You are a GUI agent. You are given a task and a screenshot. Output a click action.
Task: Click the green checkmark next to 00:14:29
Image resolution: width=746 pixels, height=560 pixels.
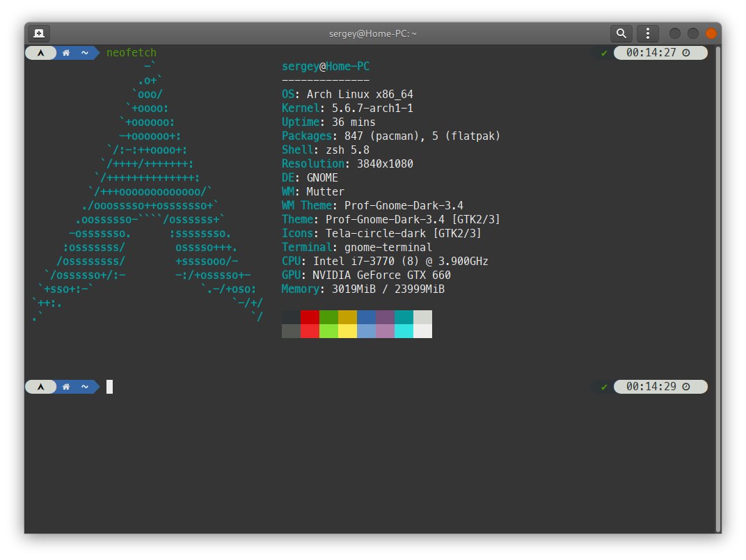point(604,387)
